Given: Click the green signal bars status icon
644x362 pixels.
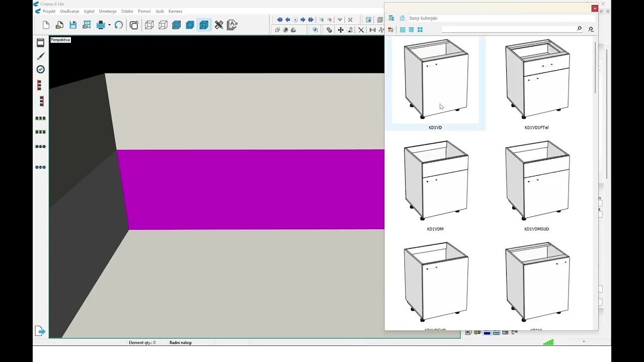Looking at the screenshot, I should (548, 342).
